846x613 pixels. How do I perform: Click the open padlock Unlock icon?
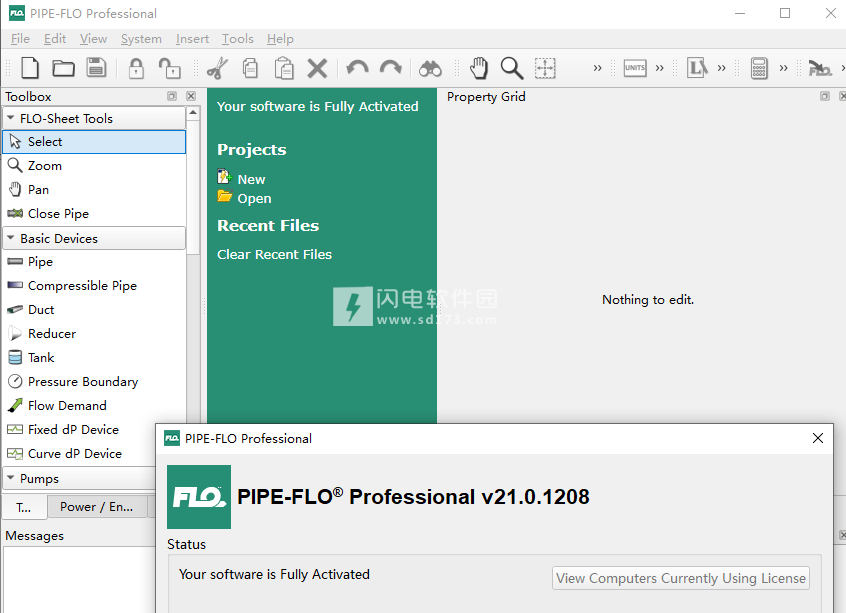tap(169, 68)
